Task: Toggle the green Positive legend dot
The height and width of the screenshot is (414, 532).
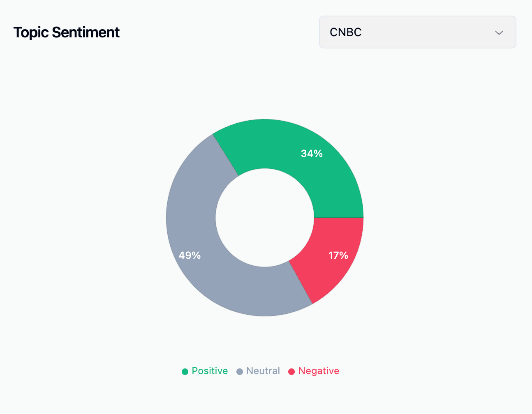Action: pyautogui.click(x=185, y=372)
